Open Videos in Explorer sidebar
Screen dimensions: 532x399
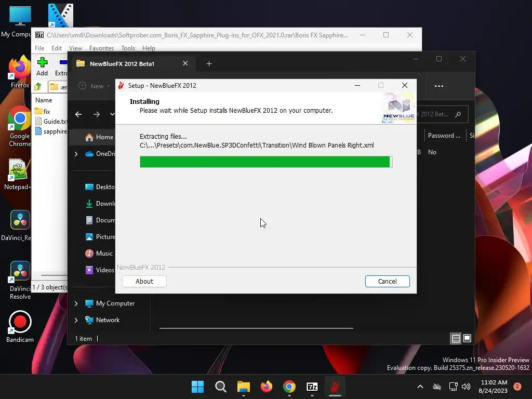pyautogui.click(x=100, y=270)
